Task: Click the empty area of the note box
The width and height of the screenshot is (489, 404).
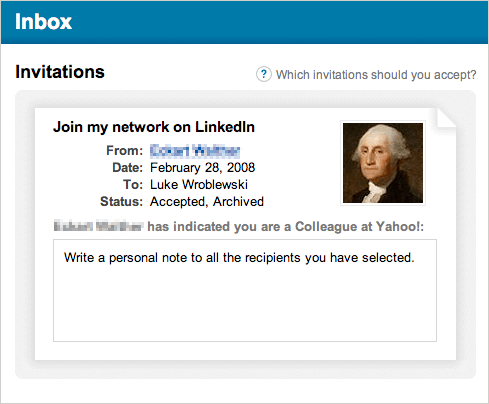Action: pos(245,305)
